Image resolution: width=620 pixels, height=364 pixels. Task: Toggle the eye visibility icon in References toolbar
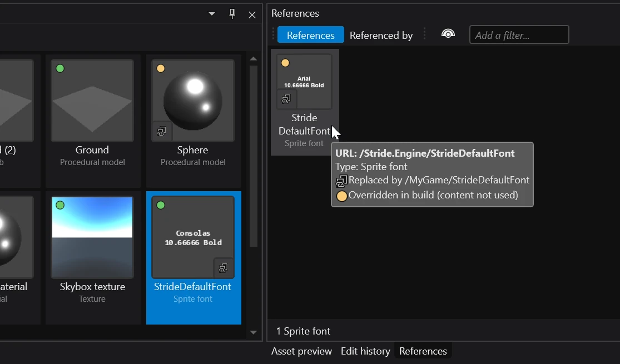[x=448, y=34]
